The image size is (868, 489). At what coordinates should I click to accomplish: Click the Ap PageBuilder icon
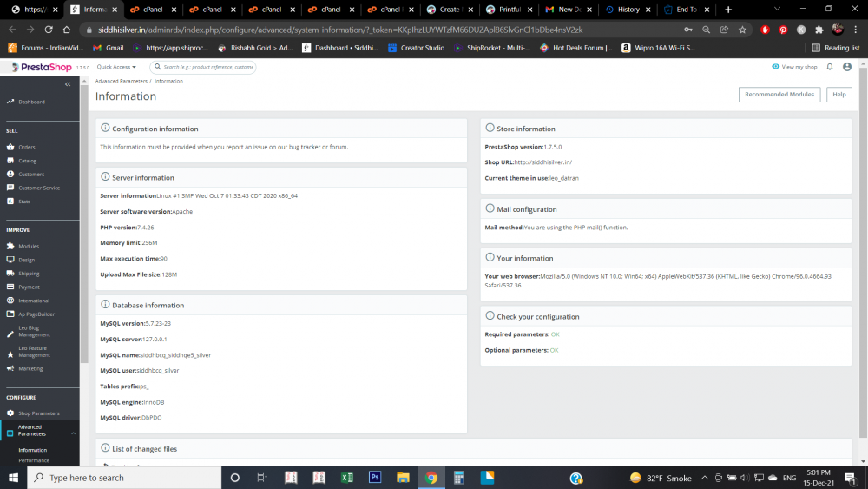coord(10,314)
